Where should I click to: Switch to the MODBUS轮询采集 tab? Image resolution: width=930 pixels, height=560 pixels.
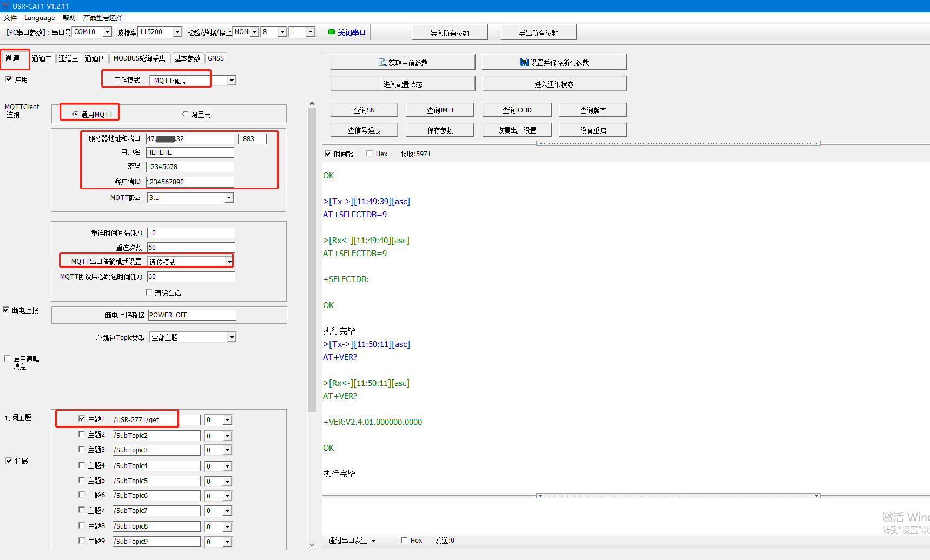pos(139,58)
